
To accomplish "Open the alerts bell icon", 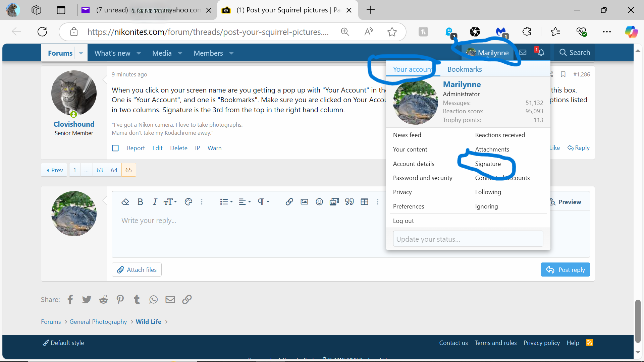I will (541, 53).
